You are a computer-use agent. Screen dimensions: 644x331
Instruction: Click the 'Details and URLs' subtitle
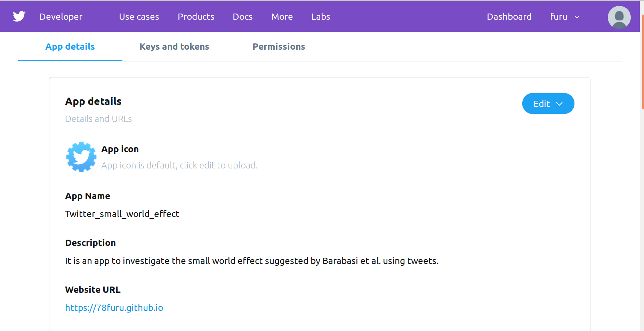(x=98, y=119)
